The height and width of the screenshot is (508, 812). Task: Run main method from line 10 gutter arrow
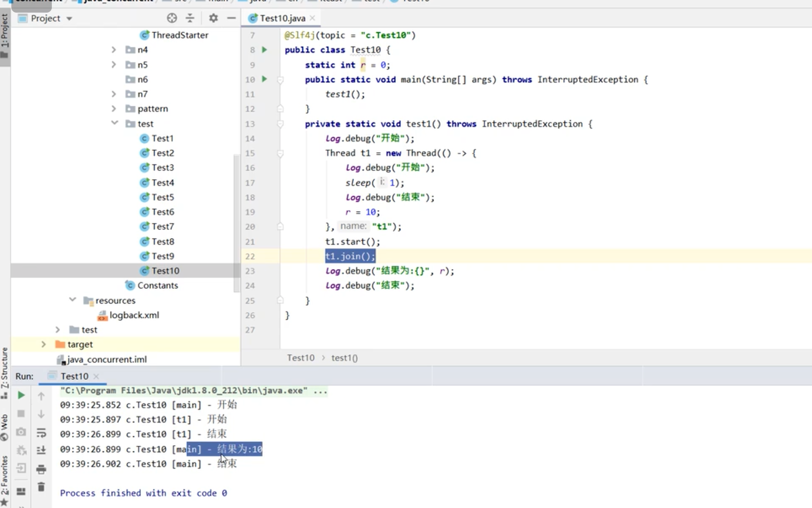point(264,79)
